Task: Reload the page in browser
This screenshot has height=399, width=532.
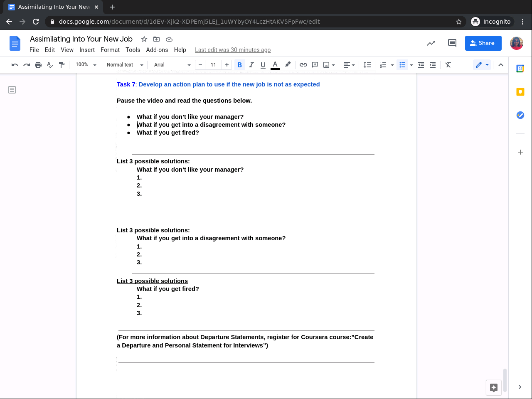Action: [x=36, y=22]
